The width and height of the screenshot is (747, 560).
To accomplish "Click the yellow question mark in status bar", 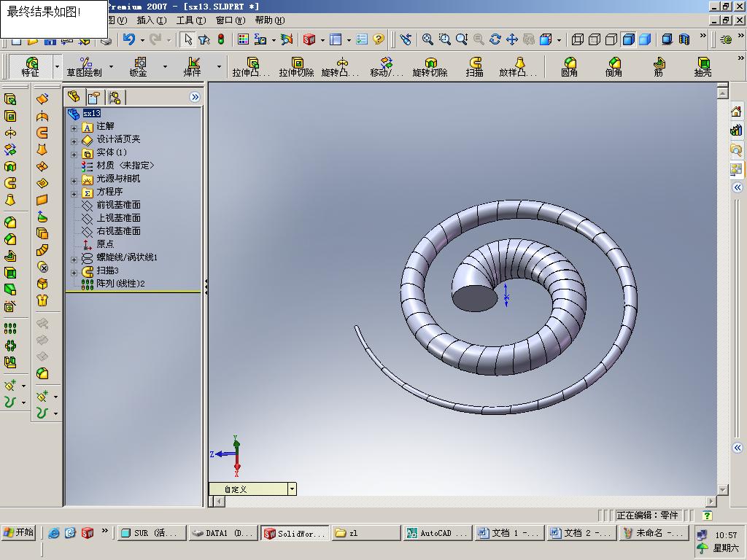I will pyautogui.click(x=708, y=516).
